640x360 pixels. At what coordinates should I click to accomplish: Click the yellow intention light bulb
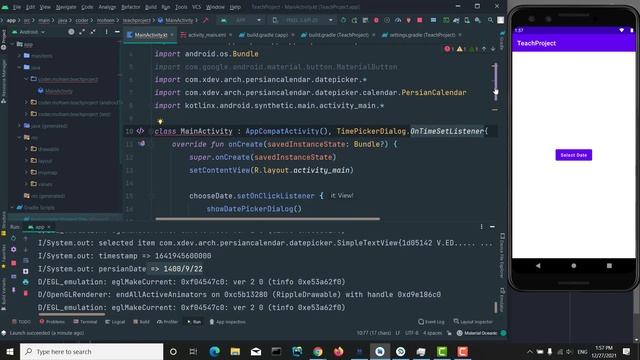pos(160,121)
